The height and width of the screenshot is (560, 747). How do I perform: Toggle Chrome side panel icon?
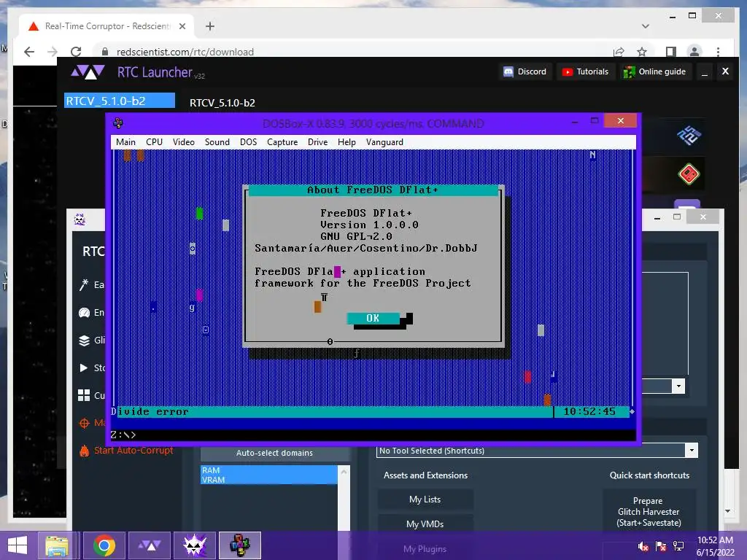tap(671, 52)
